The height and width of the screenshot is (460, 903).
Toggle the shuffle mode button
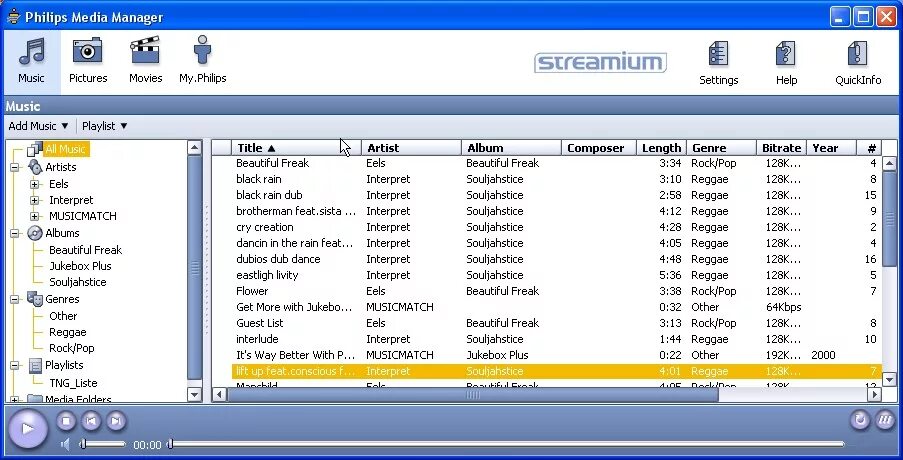885,420
